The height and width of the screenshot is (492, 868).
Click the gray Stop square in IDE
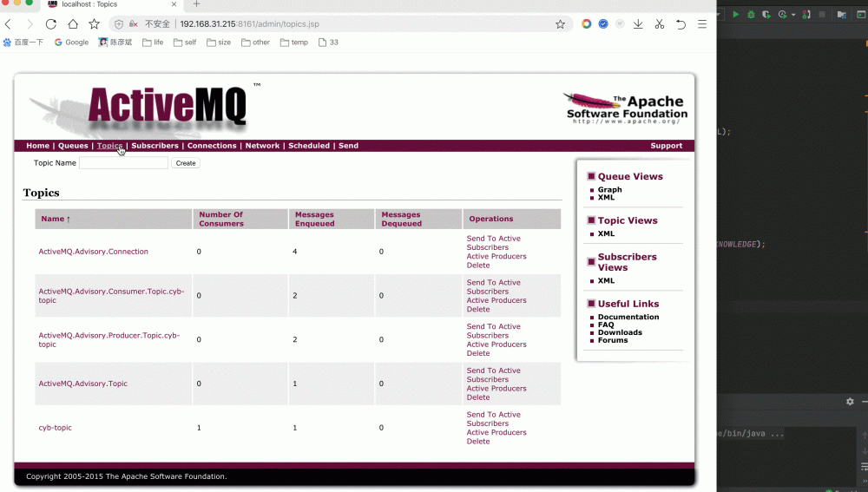pos(822,15)
